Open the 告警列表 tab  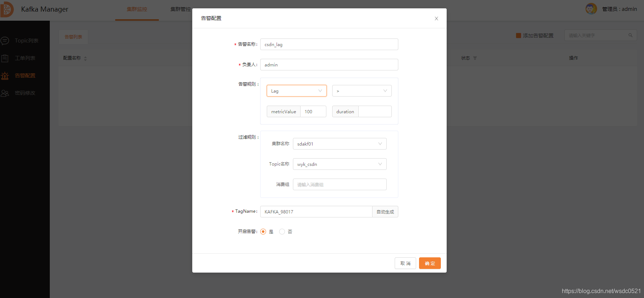pos(73,37)
